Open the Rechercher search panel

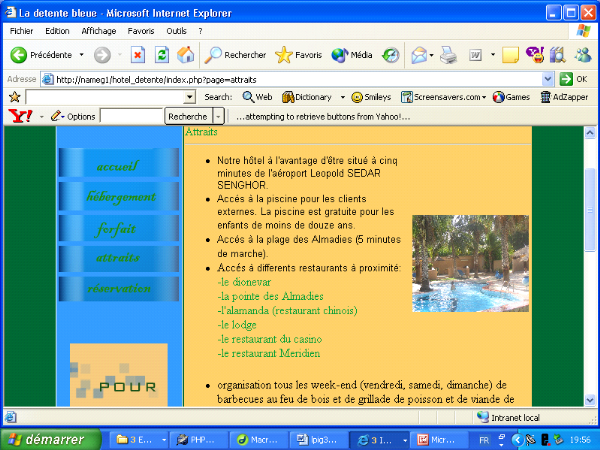click(235, 55)
